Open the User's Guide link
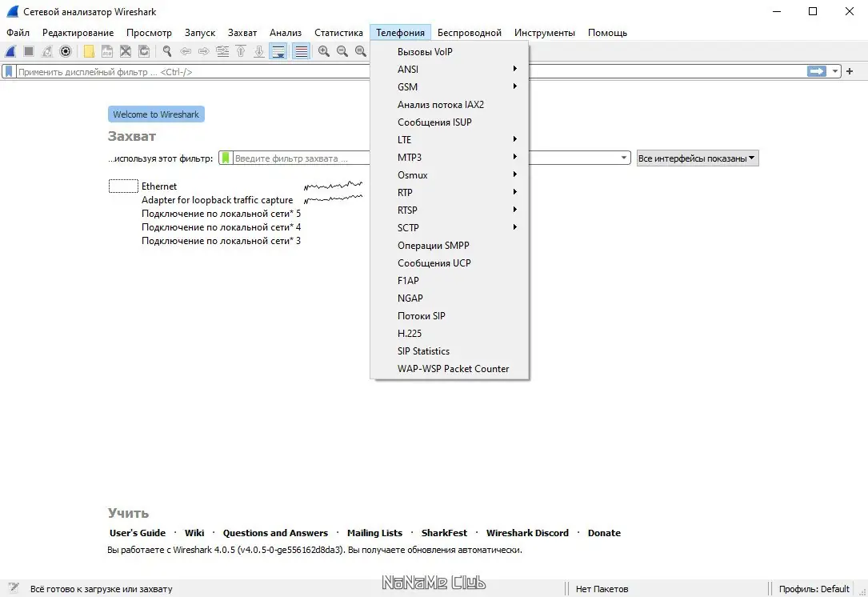868x597 pixels. (x=138, y=533)
